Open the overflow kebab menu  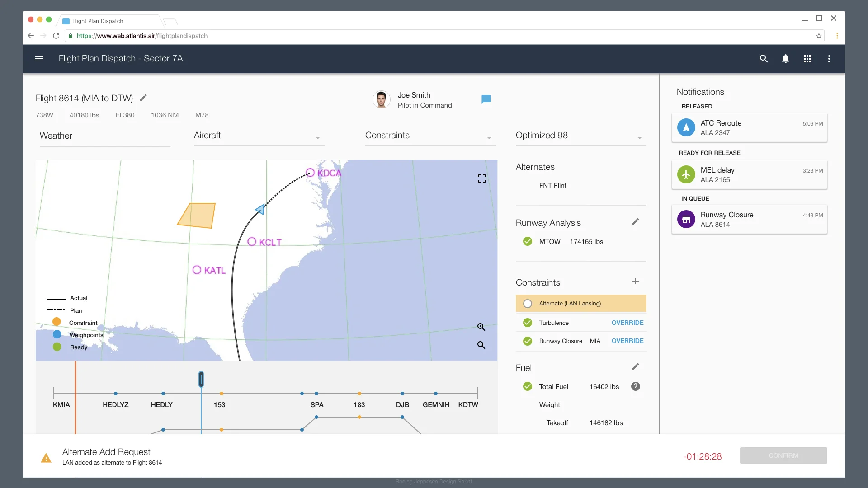(829, 59)
